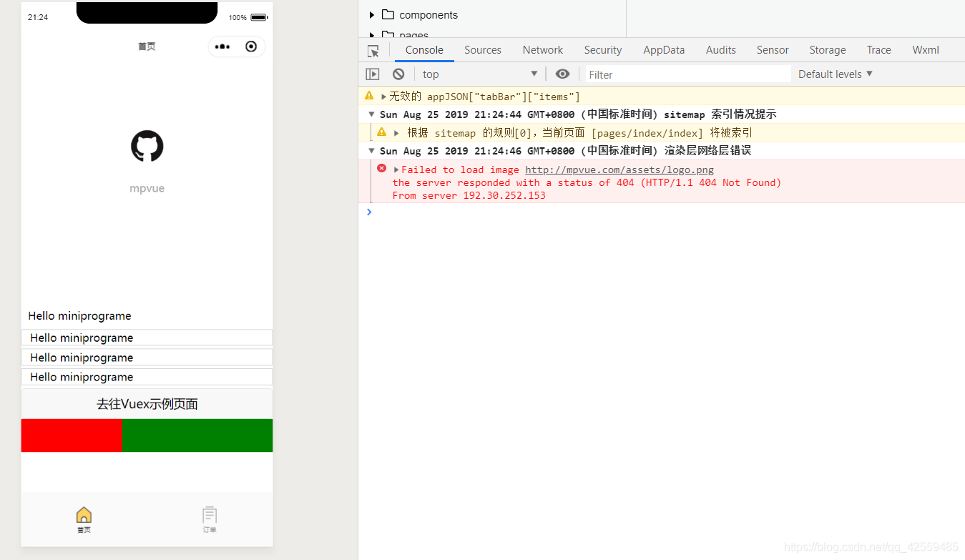Tap the home tab bar icon
The height and width of the screenshot is (560, 965).
(84, 515)
